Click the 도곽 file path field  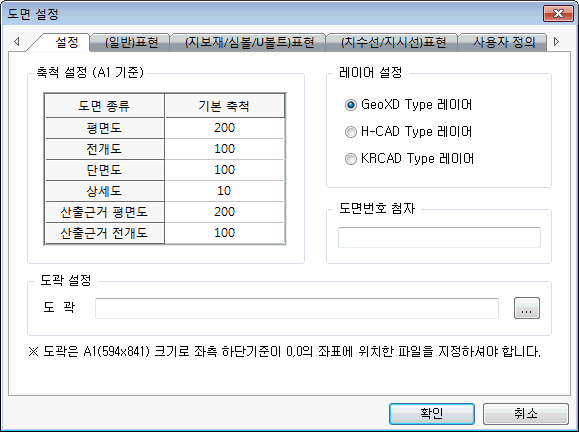[297, 308]
